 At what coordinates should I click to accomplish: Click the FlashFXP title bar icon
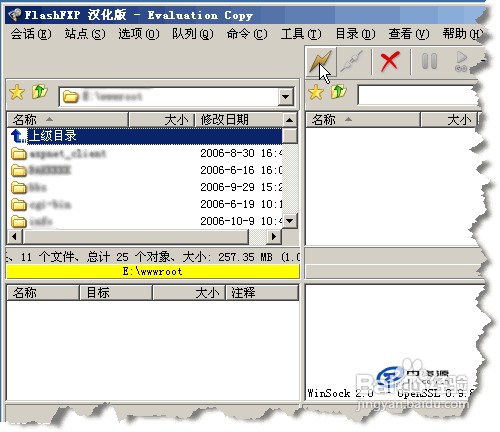(x=15, y=15)
